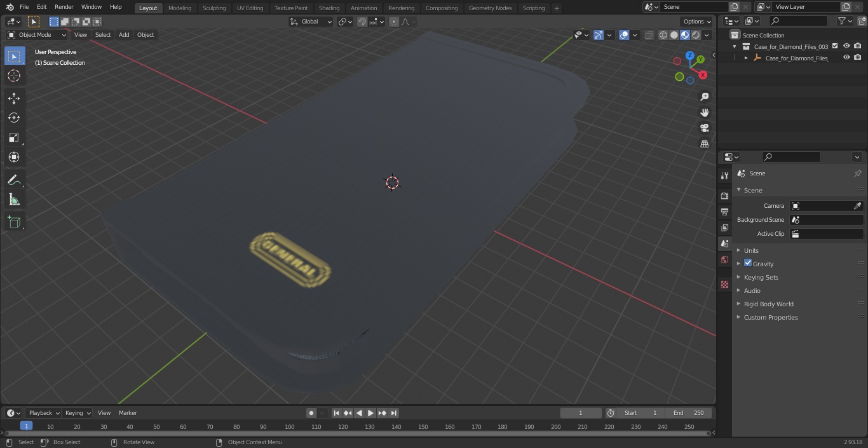The height and width of the screenshot is (448, 868).
Task: Toggle the Case_for_Diamond_Files_003 collection exclude checkbox
Action: (835, 46)
